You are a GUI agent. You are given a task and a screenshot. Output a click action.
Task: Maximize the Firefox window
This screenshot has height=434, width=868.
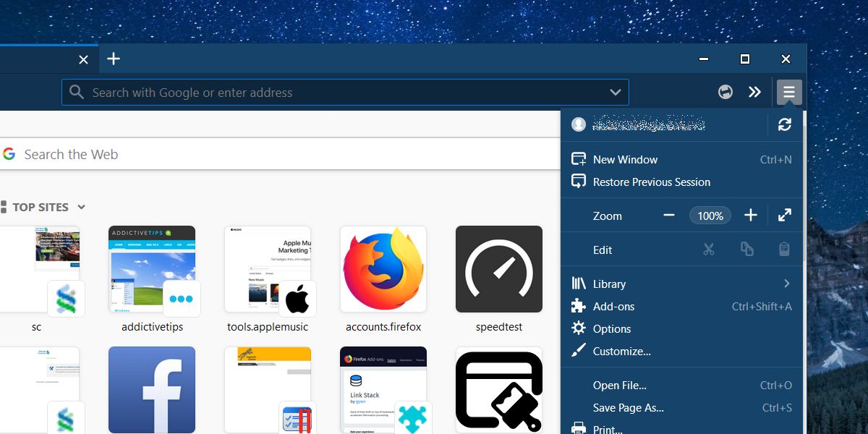point(745,59)
